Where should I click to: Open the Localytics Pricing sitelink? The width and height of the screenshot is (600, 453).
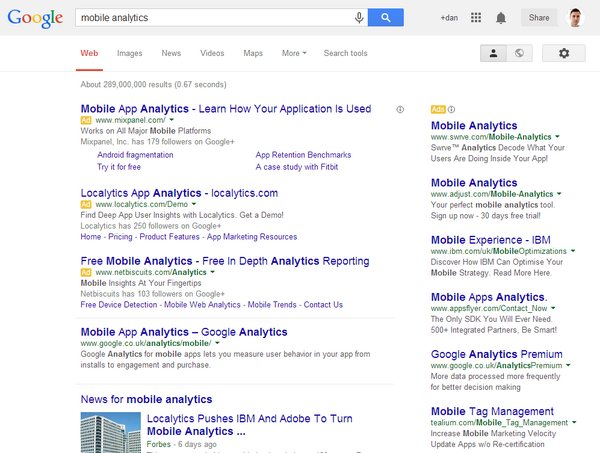coord(120,237)
